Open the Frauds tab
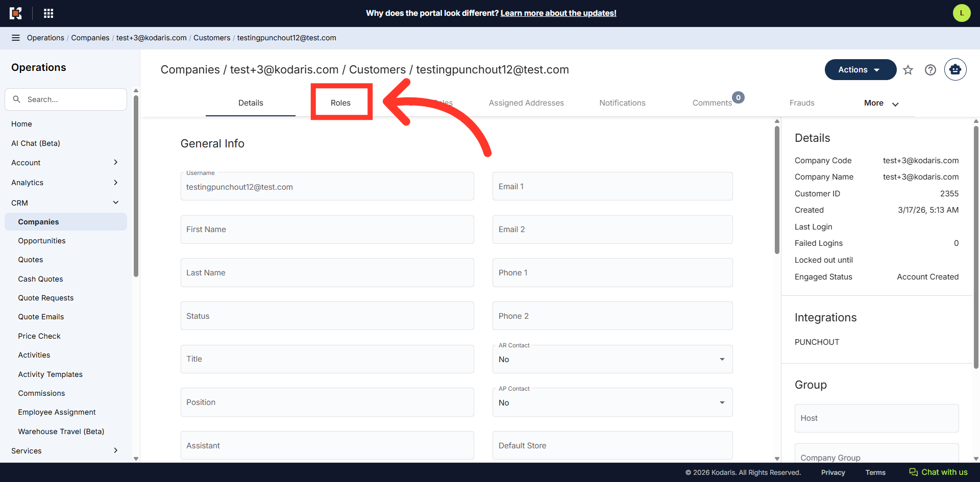This screenshot has width=980, height=482. (x=802, y=103)
